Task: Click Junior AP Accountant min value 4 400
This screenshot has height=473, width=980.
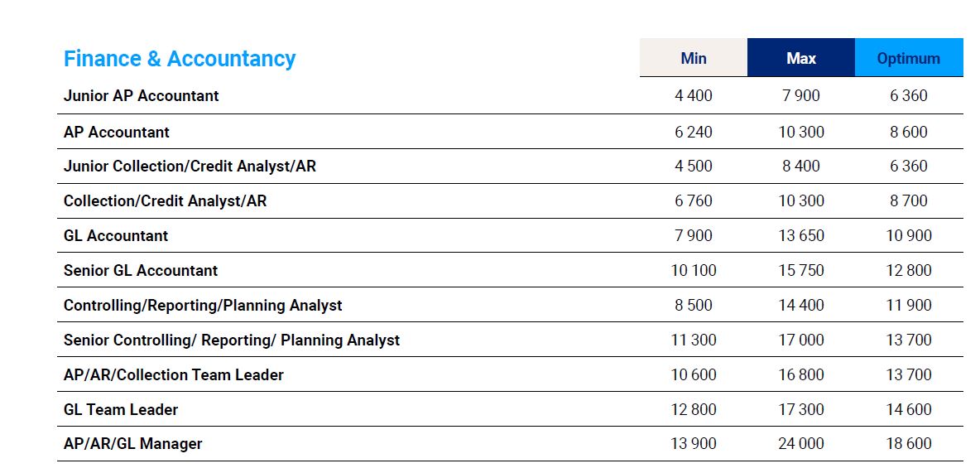Action: [694, 95]
